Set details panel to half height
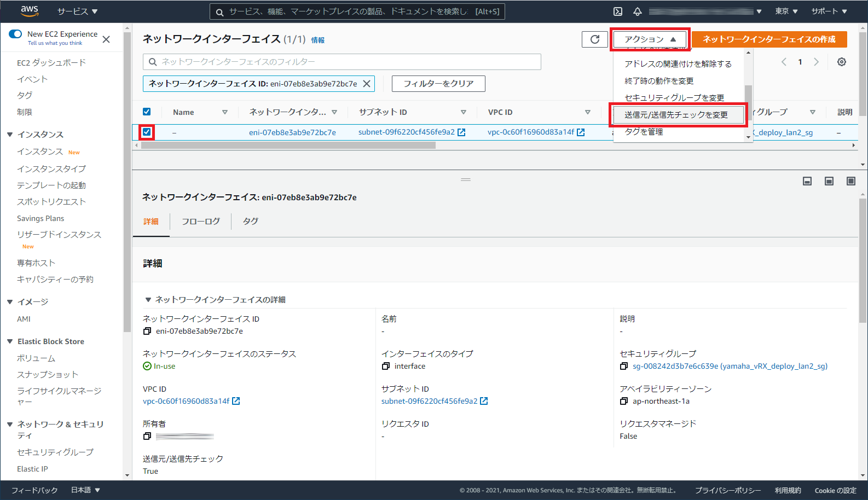868x500 pixels. click(x=829, y=181)
